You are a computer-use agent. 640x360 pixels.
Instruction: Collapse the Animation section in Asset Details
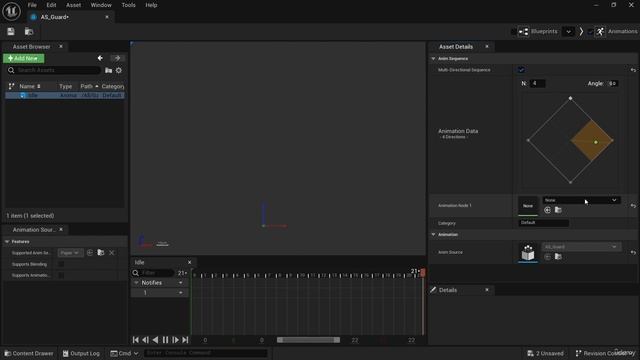(433, 235)
